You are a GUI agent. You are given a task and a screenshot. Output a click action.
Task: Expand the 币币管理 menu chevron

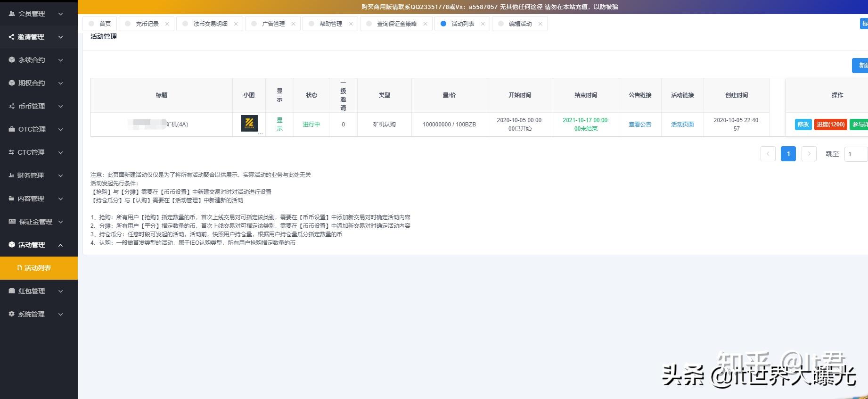coord(60,106)
